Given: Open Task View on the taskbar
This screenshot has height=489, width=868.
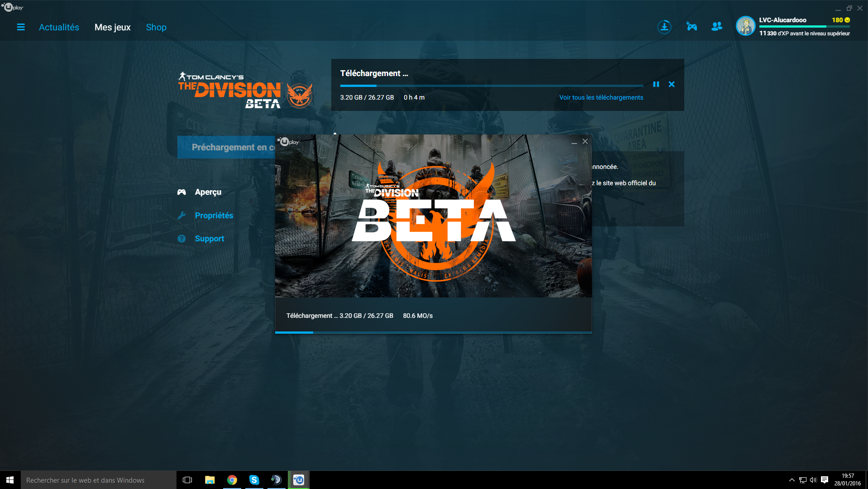Looking at the screenshot, I should click(187, 480).
